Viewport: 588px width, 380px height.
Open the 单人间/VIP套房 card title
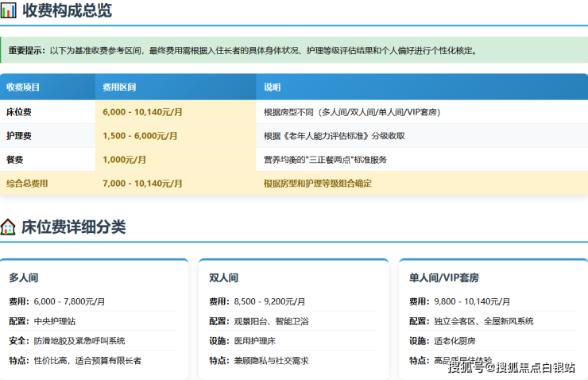click(443, 278)
